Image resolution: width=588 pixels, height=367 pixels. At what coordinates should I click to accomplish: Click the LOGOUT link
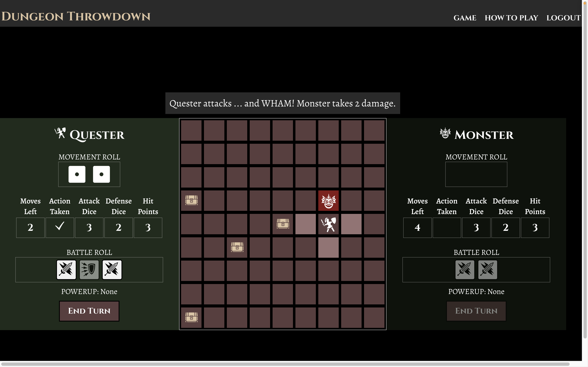tap(563, 18)
